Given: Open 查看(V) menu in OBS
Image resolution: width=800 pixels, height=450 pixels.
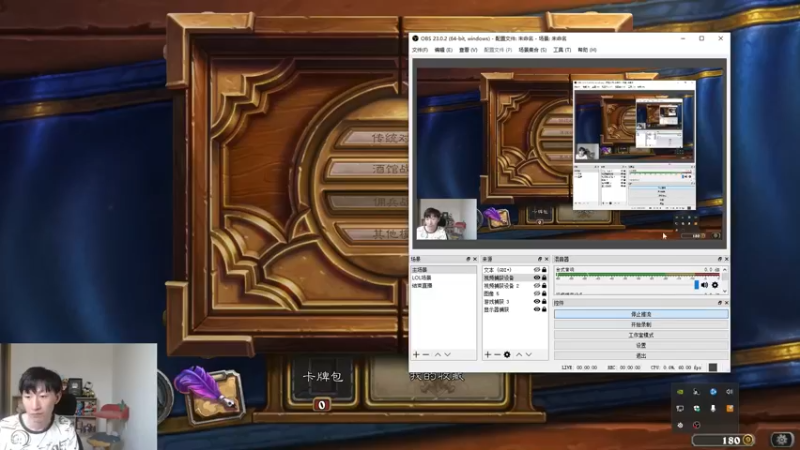Looking at the screenshot, I should (x=468, y=50).
